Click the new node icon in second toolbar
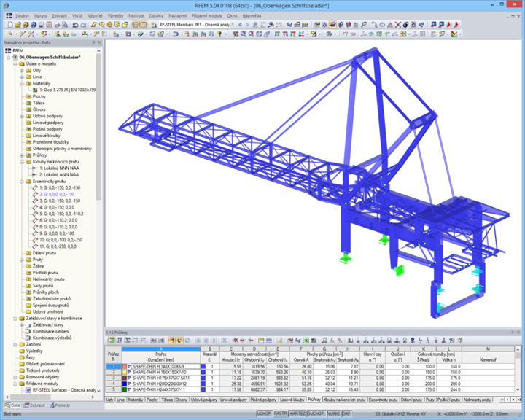 (10, 34)
